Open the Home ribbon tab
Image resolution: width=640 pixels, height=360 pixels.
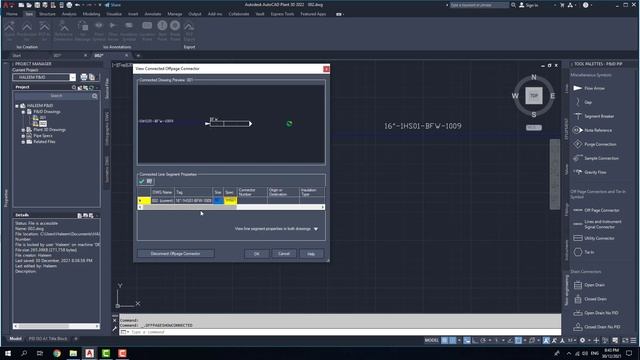pos(12,14)
